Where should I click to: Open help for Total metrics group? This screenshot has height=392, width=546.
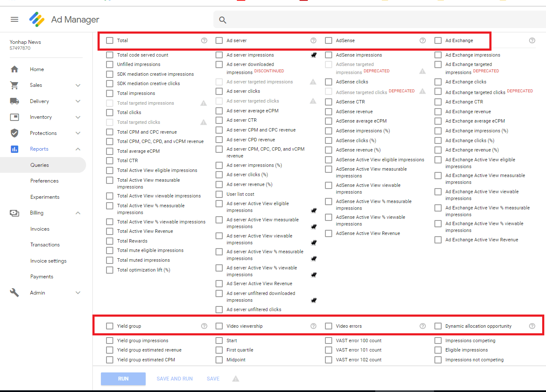tap(204, 40)
